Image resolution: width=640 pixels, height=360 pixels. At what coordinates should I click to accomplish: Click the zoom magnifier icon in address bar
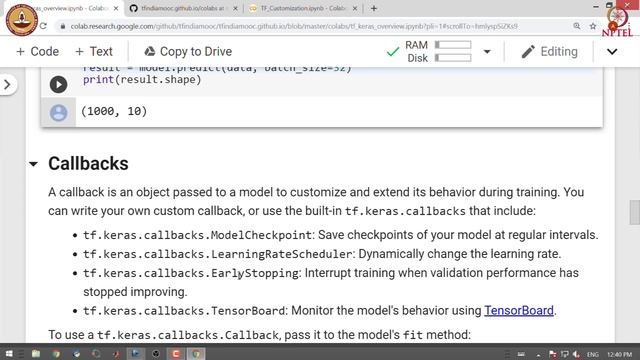577,26
